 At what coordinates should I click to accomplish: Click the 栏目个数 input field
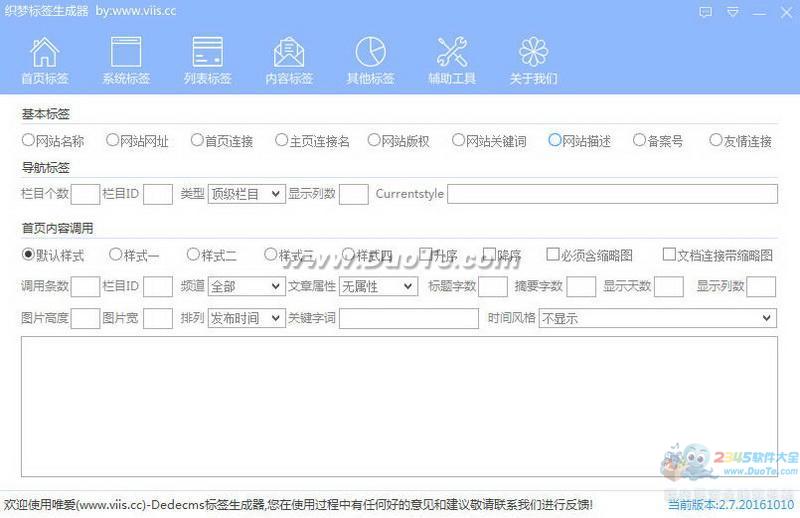click(x=85, y=194)
